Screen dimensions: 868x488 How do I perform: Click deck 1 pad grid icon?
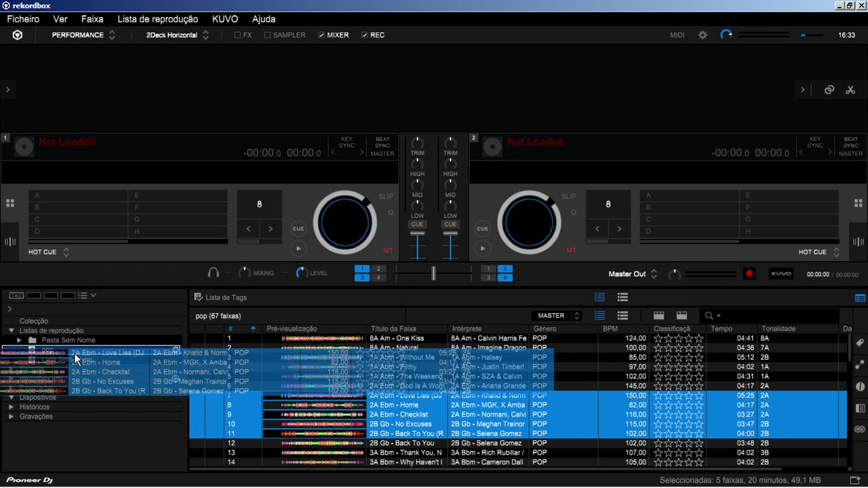tap(10, 203)
